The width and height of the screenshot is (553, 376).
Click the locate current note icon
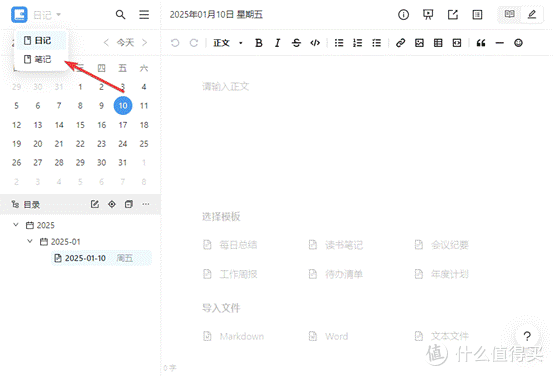tap(112, 204)
